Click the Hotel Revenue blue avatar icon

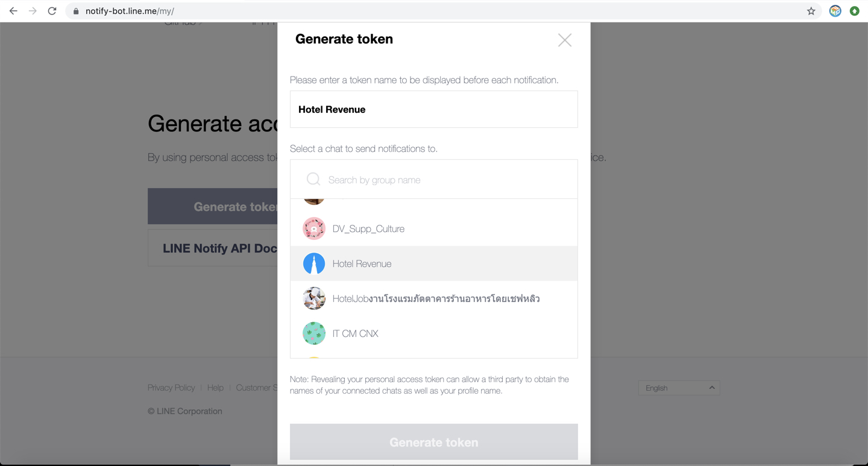coord(314,263)
